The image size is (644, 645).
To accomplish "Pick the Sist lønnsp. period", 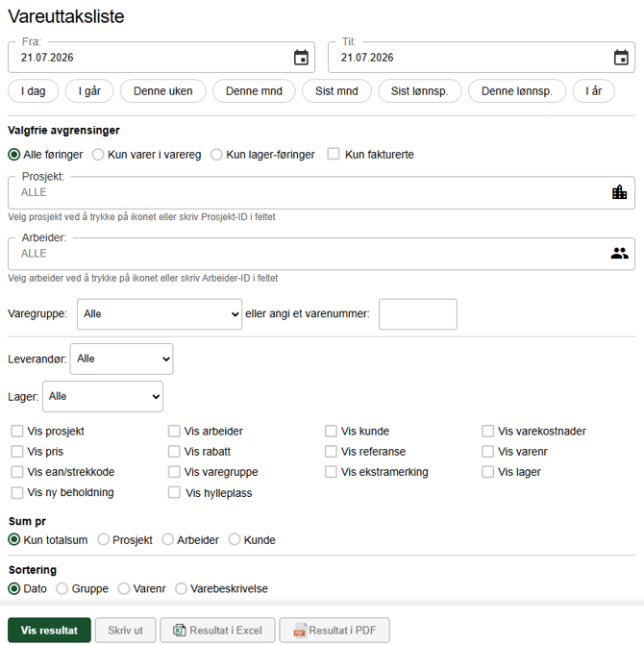I will (420, 91).
